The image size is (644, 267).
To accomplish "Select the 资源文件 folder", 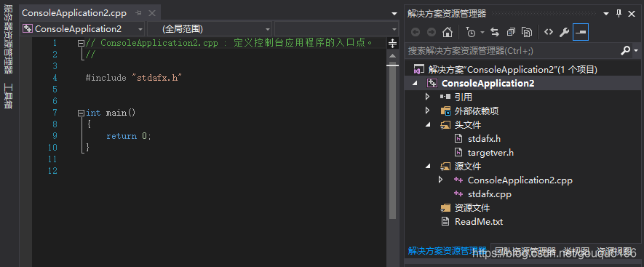I will 472,208.
